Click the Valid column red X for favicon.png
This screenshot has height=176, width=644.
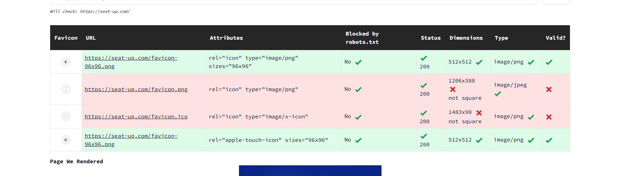[549, 89]
